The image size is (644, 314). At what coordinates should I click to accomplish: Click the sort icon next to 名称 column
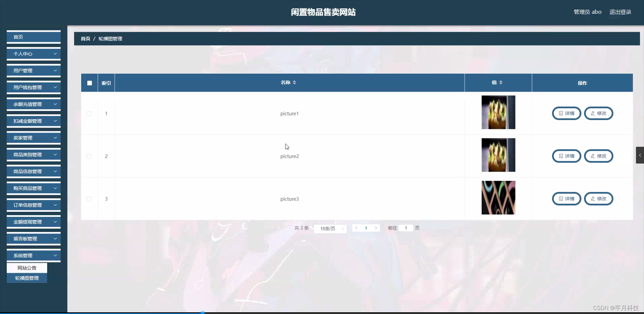[295, 82]
